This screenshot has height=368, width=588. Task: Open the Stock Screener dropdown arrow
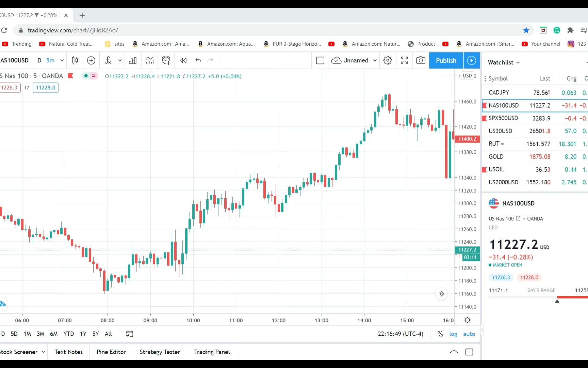[x=44, y=352]
